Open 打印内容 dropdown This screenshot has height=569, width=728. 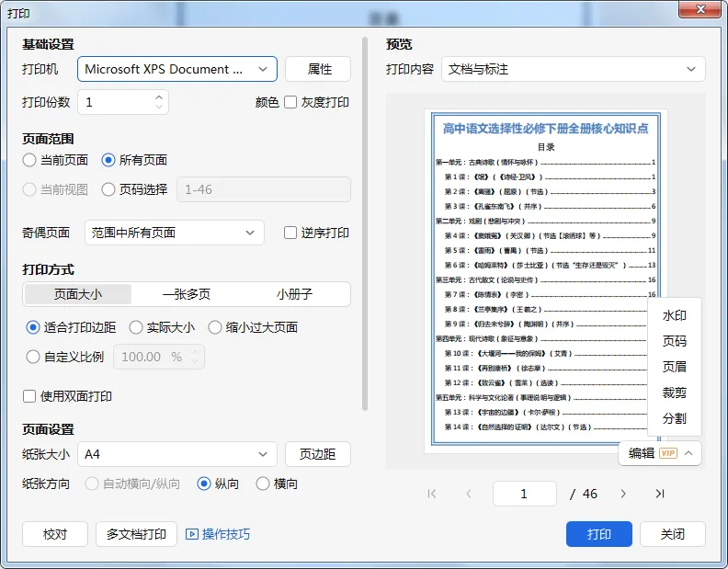574,69
